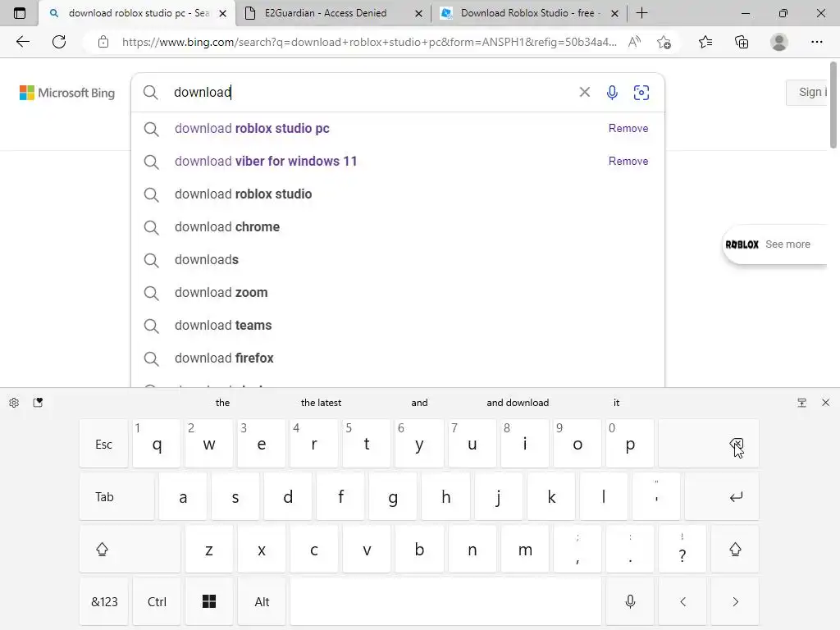840x630 pixels.
Task: Switch to &123 symbols layout
Action: click(x=104, y=601)
